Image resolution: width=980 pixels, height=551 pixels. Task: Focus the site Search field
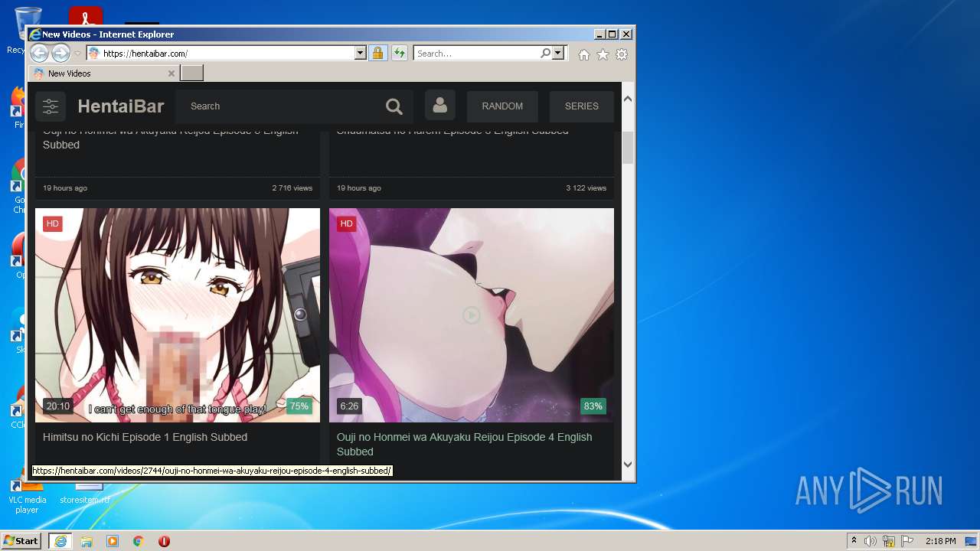(280, 106)
